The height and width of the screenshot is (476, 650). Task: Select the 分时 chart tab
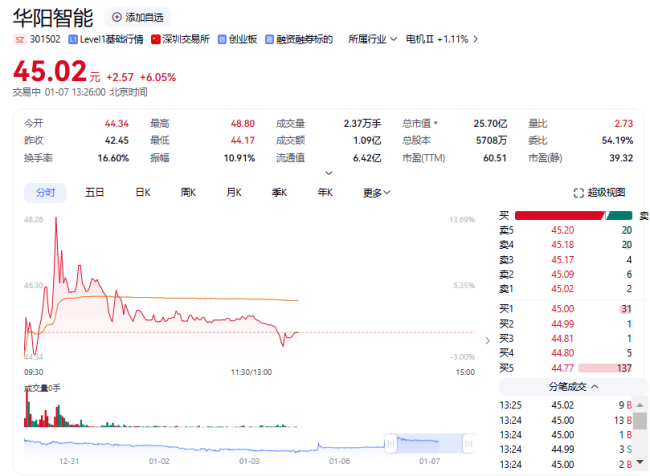point(46,192)
